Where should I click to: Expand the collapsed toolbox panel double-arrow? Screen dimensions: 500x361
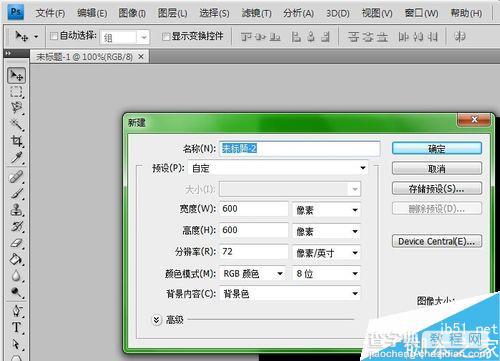[x=8, y=53]
